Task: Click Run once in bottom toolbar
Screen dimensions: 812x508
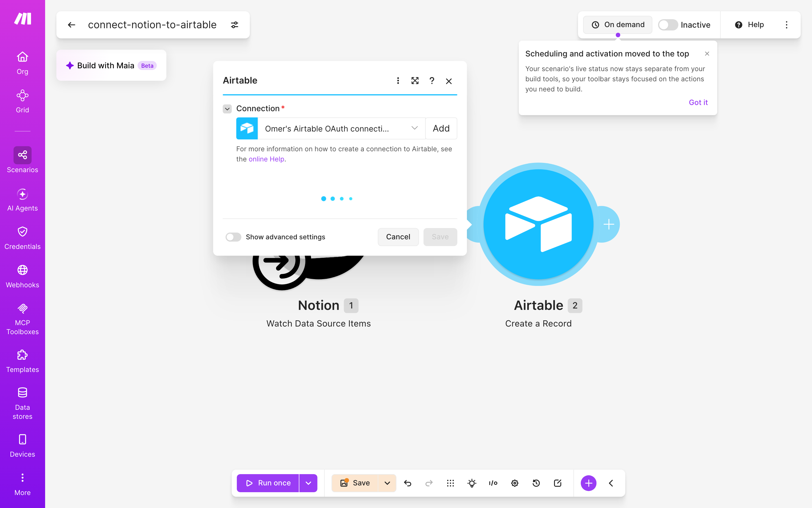Action: click(x=268, y=483)
